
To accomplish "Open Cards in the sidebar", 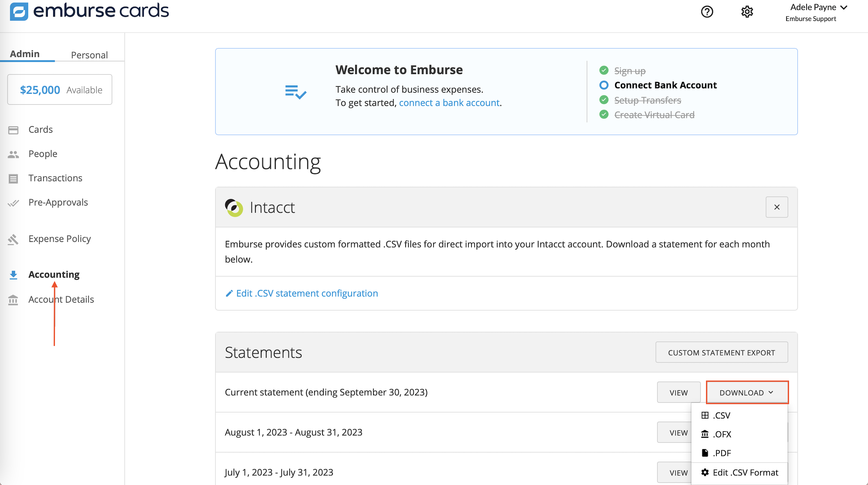I will pyautogui.click(x=41, y=130).
